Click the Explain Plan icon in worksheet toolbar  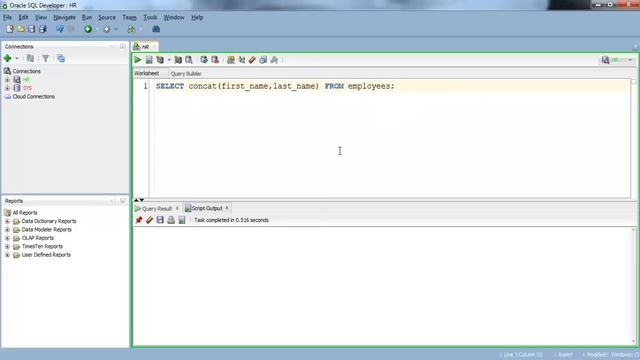pos(160,60)
